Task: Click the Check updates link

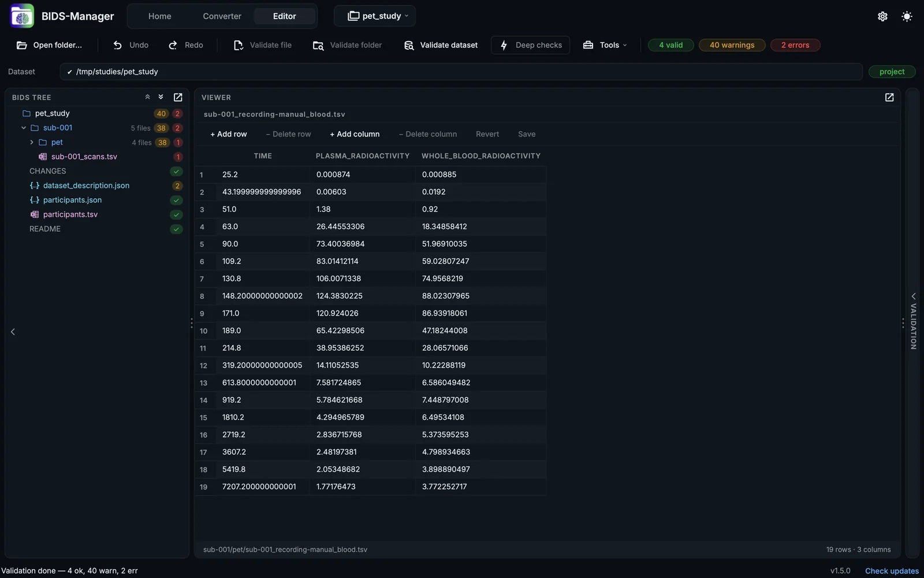Action: point(892,571)
